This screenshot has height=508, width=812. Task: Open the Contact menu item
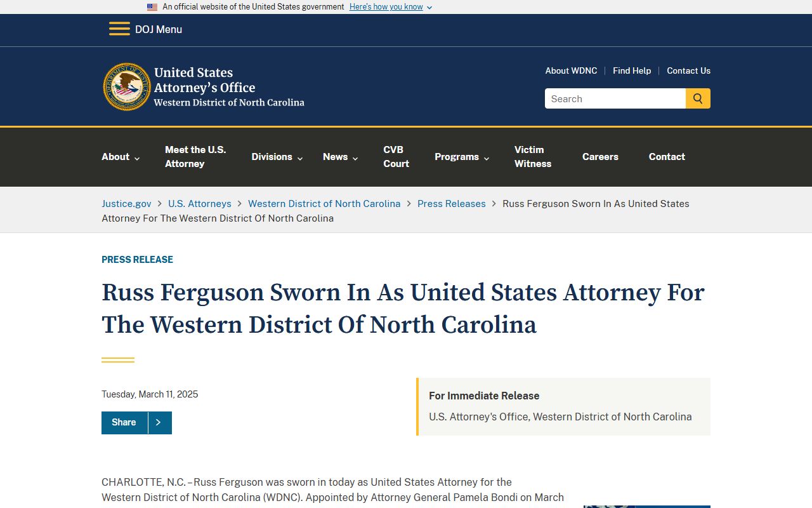point(667,157)
